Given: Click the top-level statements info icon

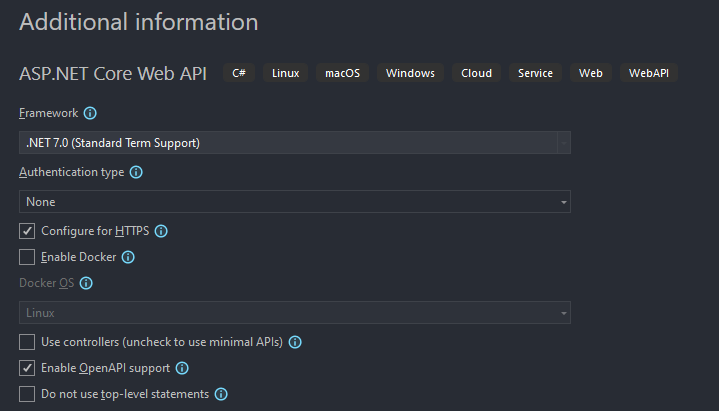Looking at the screenshot, I should pos(221,394).
